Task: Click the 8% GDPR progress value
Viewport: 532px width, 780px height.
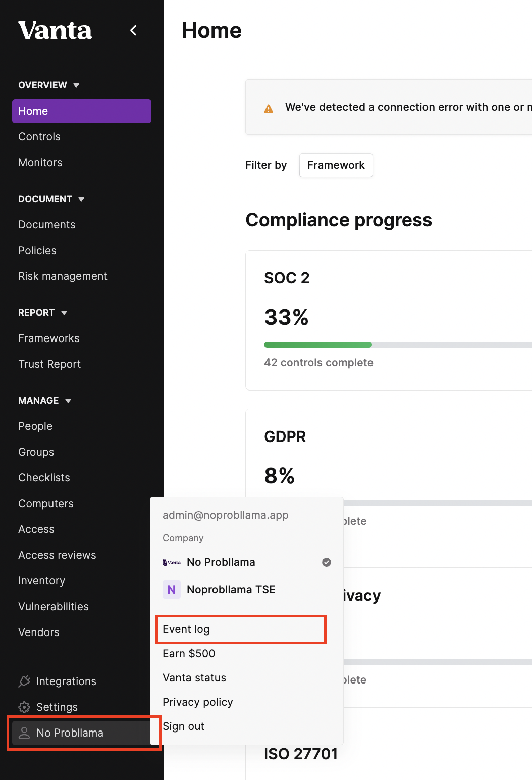Action: tap(280, 476)
